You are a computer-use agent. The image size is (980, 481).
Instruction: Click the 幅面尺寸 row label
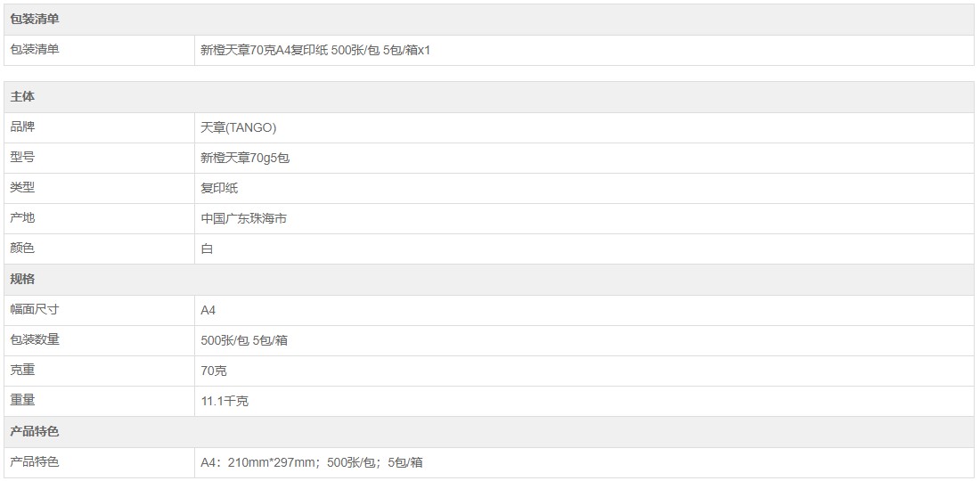(x=35, y=309)
